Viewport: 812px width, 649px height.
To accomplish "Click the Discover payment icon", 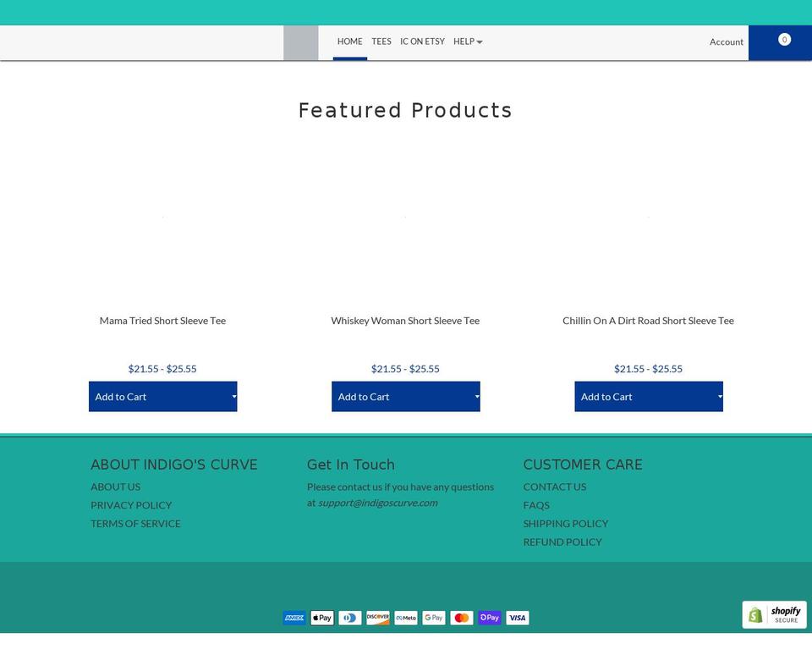I will coord(378,618).
